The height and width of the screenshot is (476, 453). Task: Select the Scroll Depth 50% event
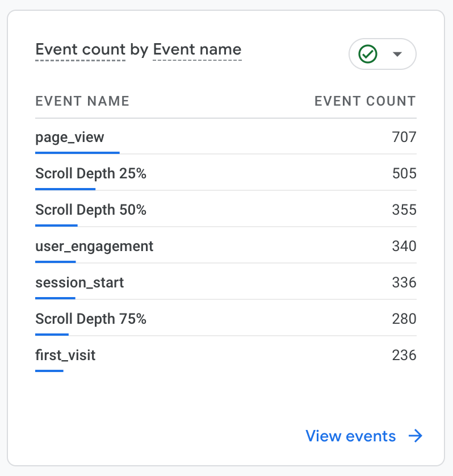tap(91, 210)
